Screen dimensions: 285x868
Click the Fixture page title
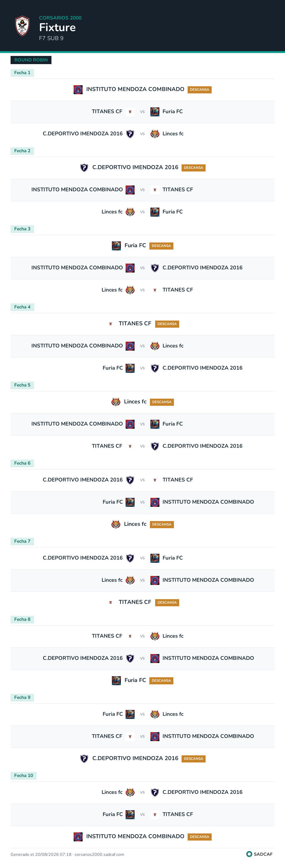pyautogui.click(x=57, y=27)
